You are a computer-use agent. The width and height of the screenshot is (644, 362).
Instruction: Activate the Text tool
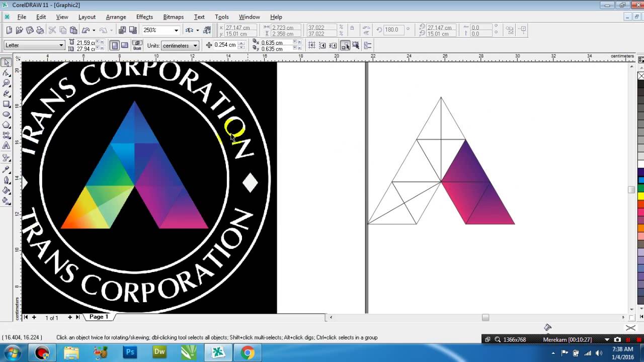7,146
